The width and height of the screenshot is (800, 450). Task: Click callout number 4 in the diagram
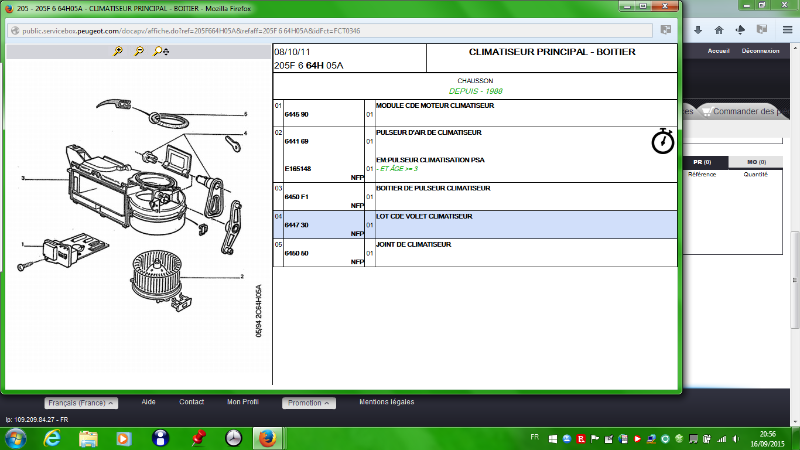click(245, 133)
